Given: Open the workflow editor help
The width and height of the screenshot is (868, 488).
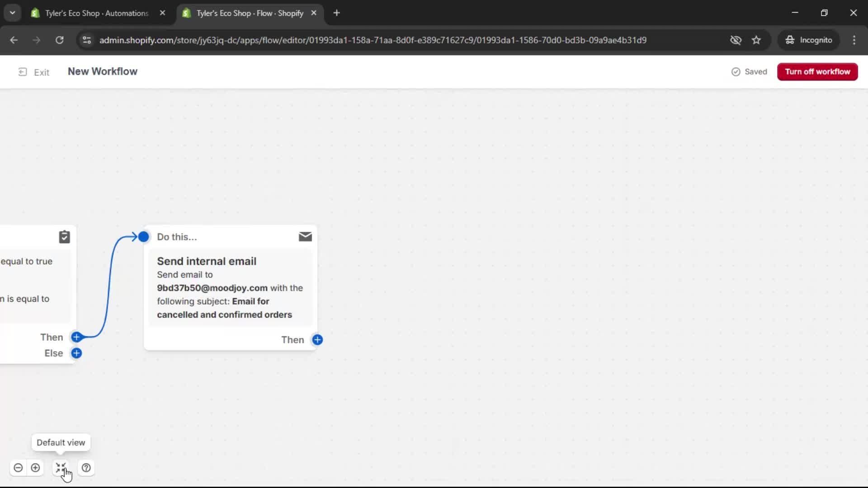Looking at the screenshot, I should point(86,468).
